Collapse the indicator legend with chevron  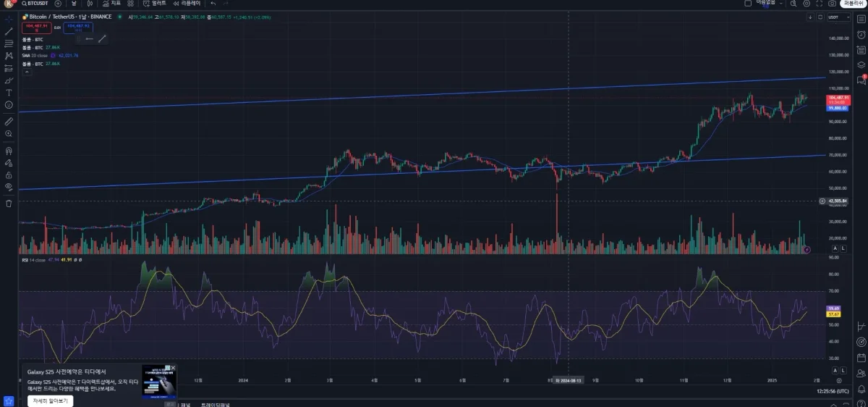pyautogui.click(x=26, y=72)
